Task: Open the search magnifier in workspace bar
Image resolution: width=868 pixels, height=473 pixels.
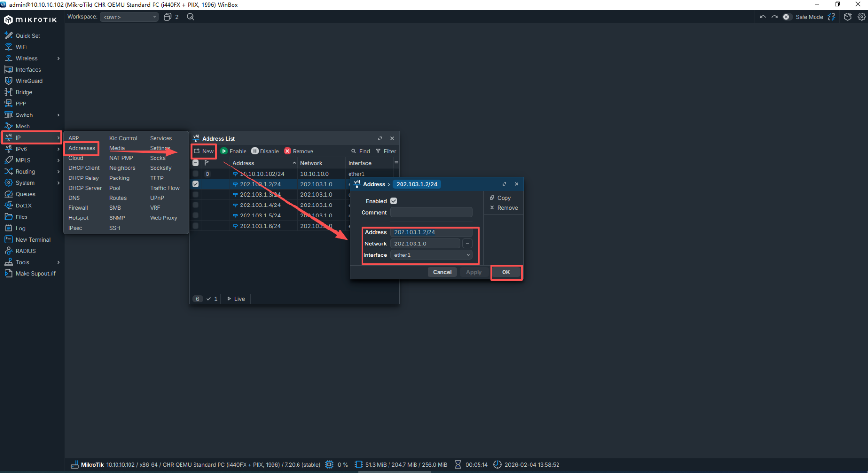Action: pyautogui.click(x=191, y=17)
